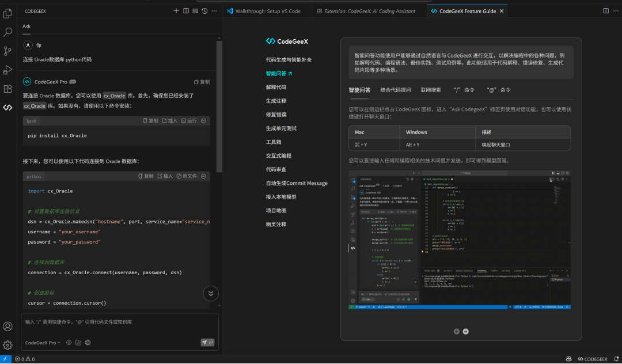The height and width of the screenshot is (364, 622).
Task: Insert the python code block
Action: (x=165, y=176)
